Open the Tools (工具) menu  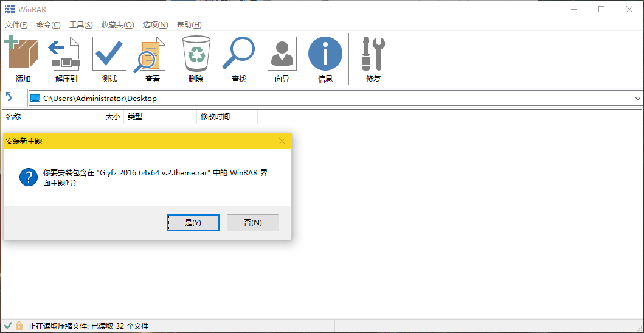[81, 25]
